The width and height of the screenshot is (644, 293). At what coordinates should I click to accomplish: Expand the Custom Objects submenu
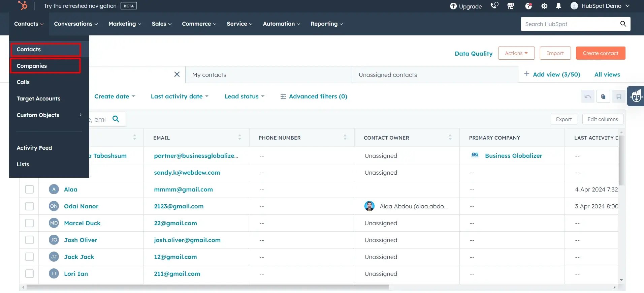(x=49, y=115)
